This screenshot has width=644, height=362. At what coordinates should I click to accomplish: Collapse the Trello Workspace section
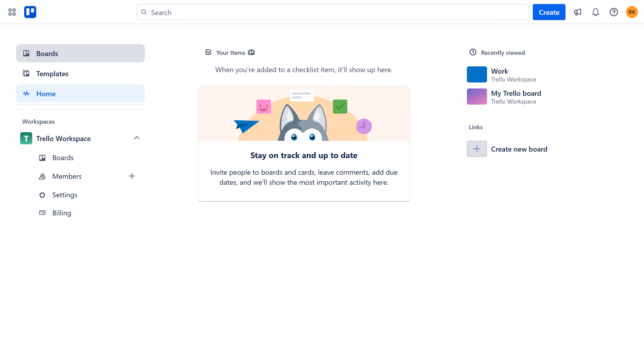137,138
